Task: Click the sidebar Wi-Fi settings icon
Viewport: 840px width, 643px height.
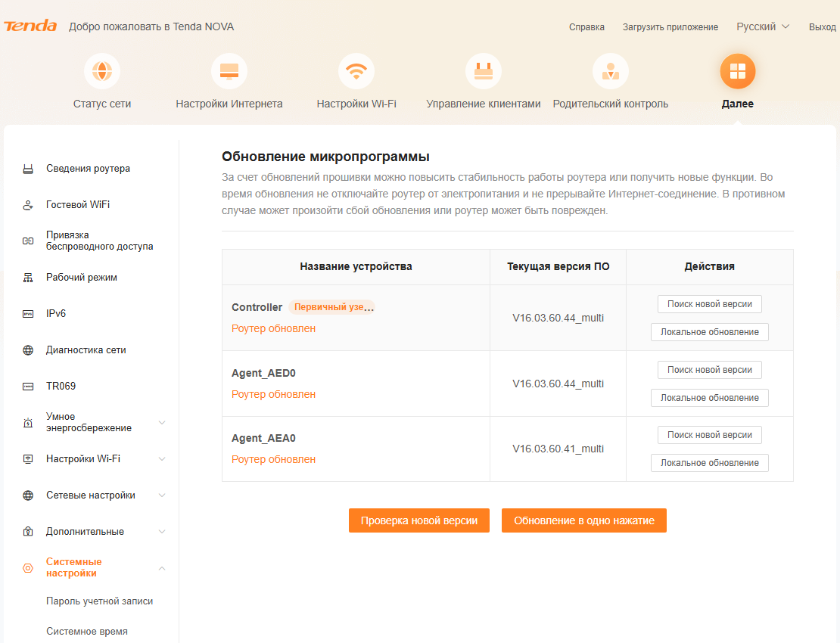Action: (x=28, y=459)
